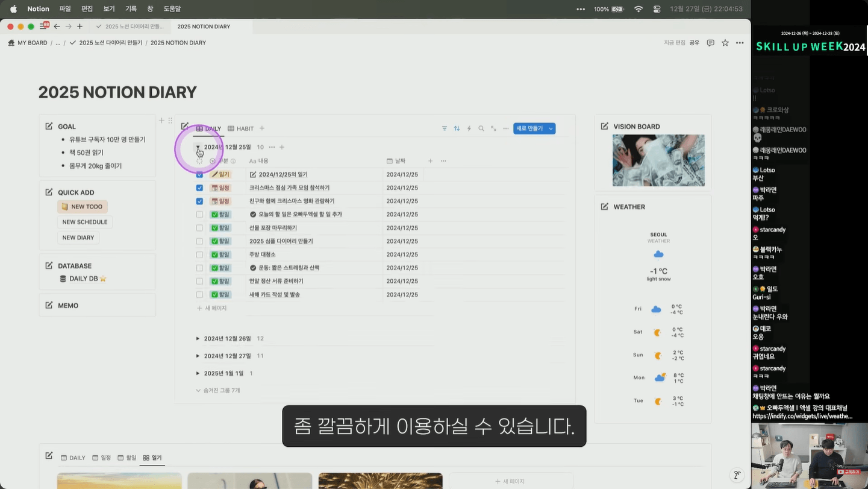Check the 2025 심플 다이어리 만들기 checkbox
This screenshot has width=868, height=489.
(x=199, y=241)
